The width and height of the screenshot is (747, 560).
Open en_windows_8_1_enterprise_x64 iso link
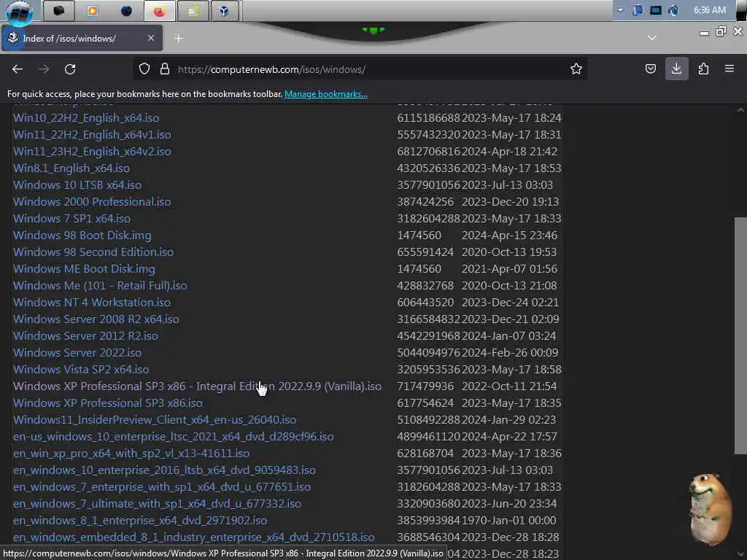pos(140,520)
